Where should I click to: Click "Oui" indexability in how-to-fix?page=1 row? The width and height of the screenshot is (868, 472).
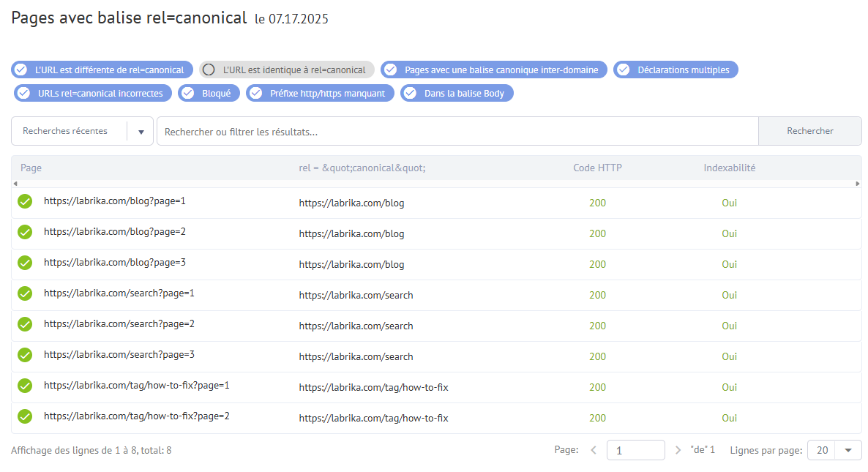pos(729,387)
